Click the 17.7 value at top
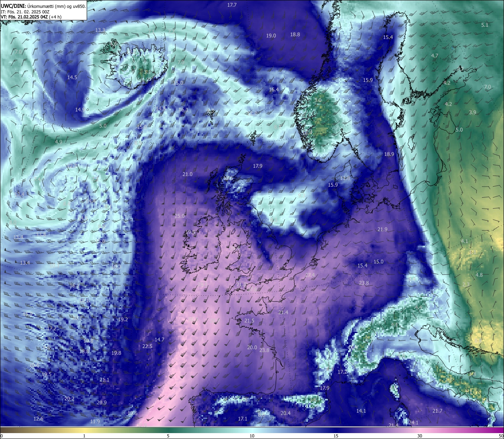Image resolution: width=504 pixels, height=439 pixels. pos(232,5)
